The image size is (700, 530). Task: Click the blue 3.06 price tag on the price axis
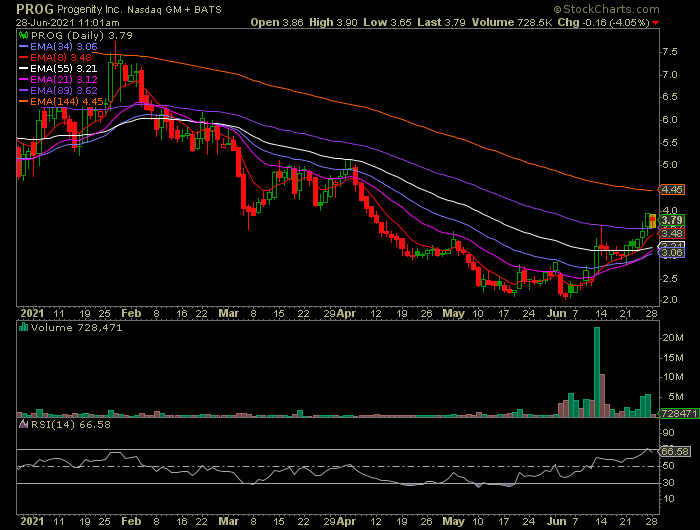pos(672,253)
